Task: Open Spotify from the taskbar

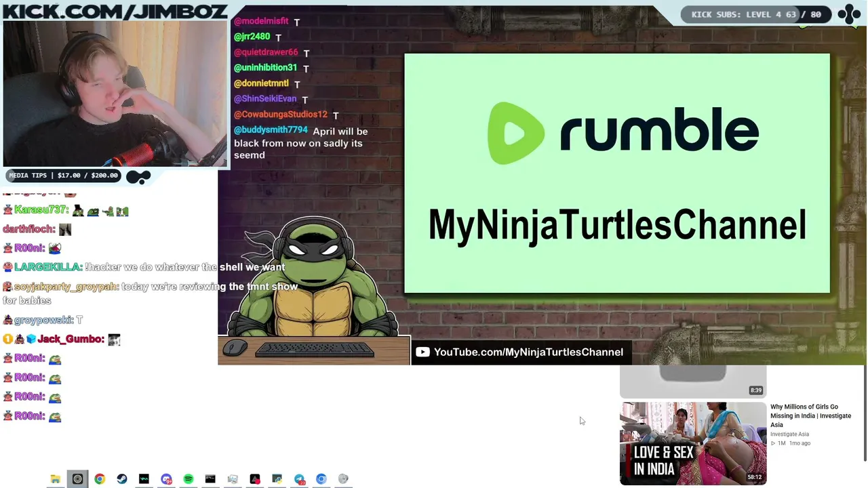Action: 189,479
